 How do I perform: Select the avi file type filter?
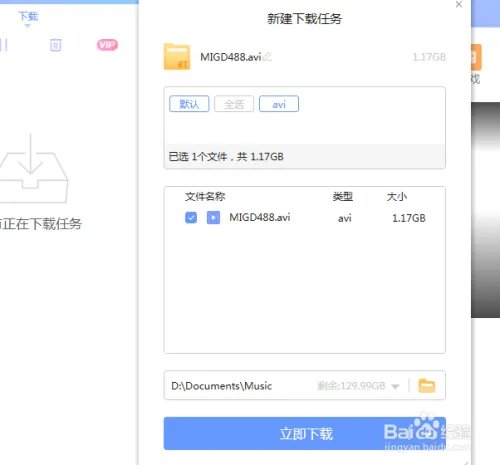(279, 104)
